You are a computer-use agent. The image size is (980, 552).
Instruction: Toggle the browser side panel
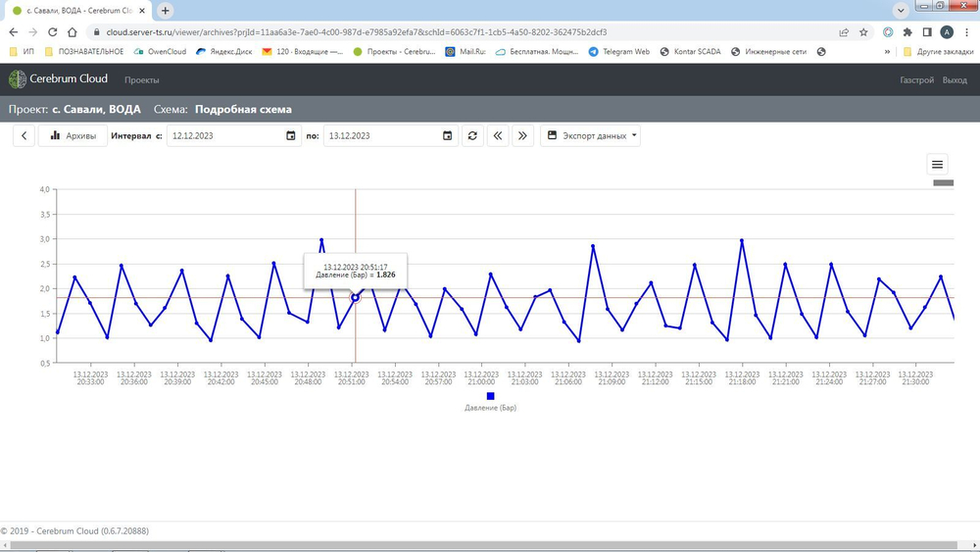(x=927, y=32)
